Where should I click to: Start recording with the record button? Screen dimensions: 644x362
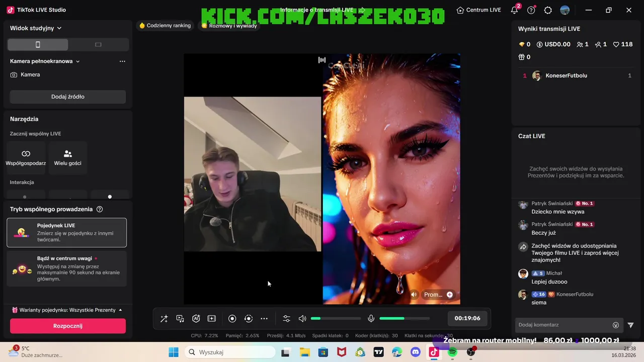point(232,319)
